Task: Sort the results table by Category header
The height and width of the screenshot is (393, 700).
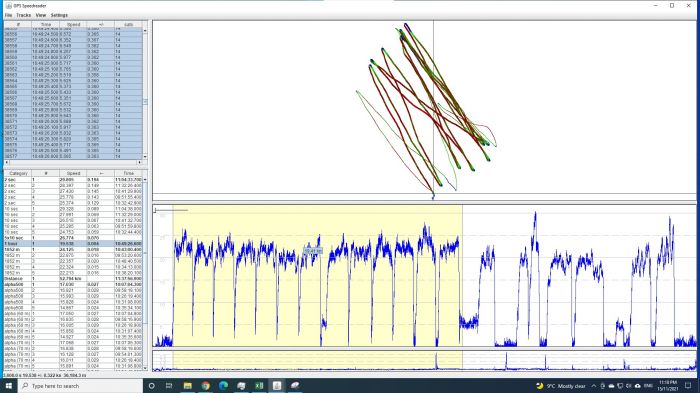Action: pos(18,173)
